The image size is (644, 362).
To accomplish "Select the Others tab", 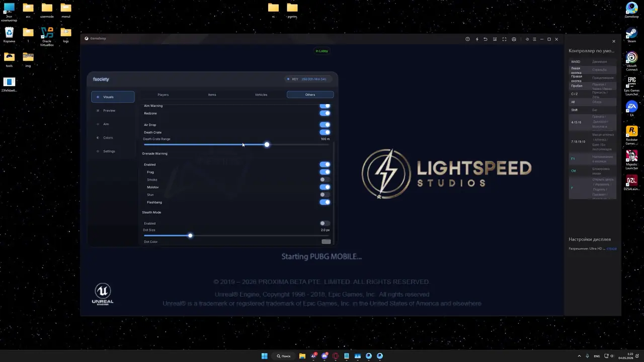I will (310, 95).
